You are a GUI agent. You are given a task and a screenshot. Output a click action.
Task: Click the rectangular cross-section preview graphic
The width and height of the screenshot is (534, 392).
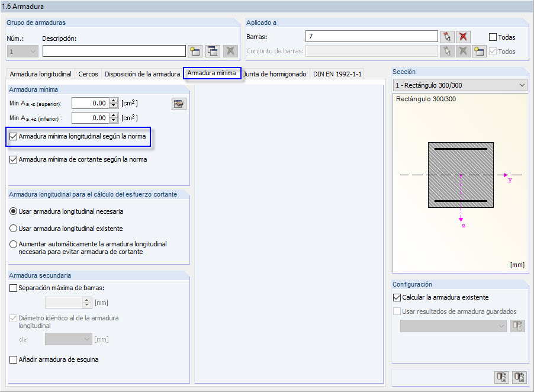(x=461, y=175)
